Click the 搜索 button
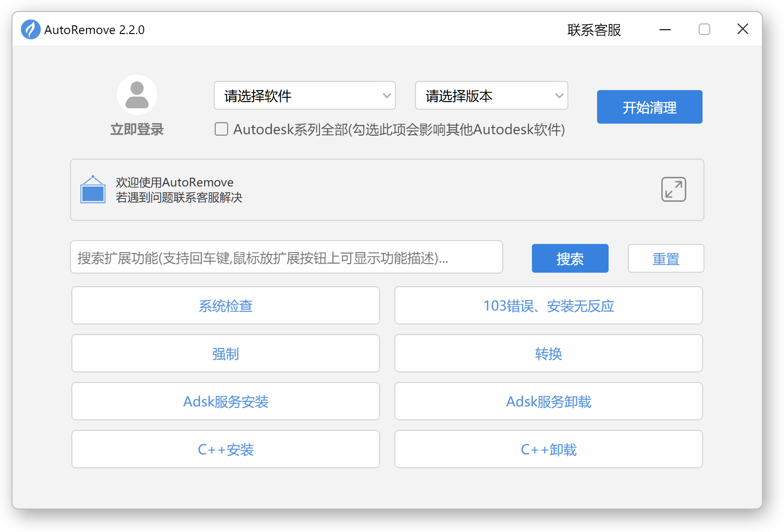The height and width of the screenshot is (532, 784). 570,258
